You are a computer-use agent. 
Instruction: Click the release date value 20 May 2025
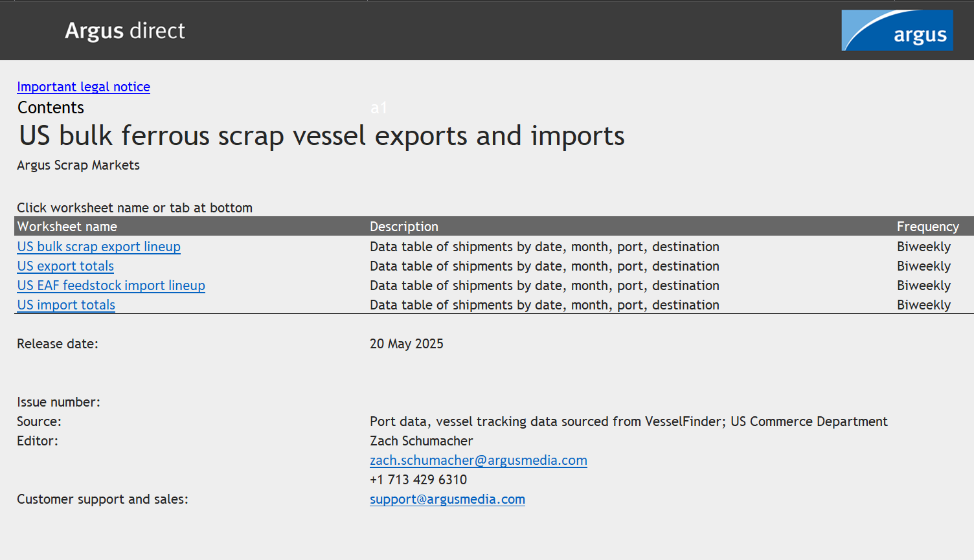[x=407, y=344]
